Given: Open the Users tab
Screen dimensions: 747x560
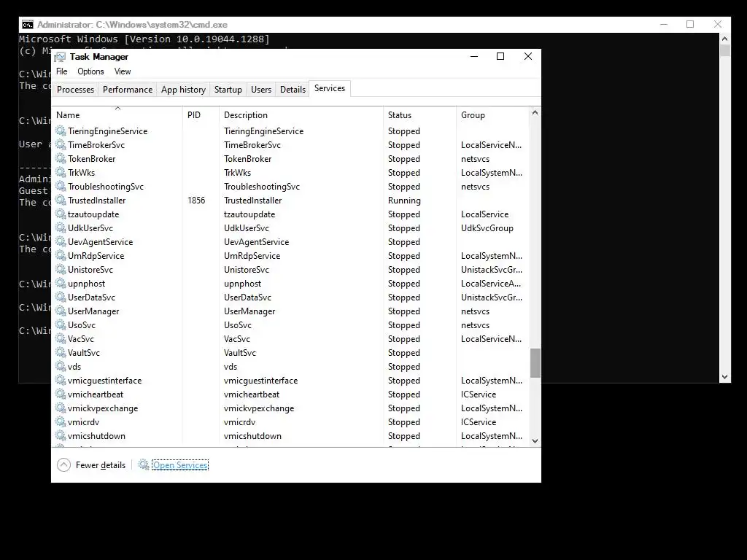Looking at the screenshot, I should 261,90.
